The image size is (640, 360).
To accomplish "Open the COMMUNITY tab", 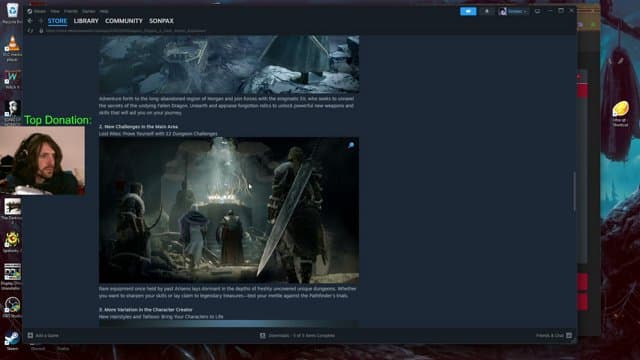I will (x=124, y=21).
